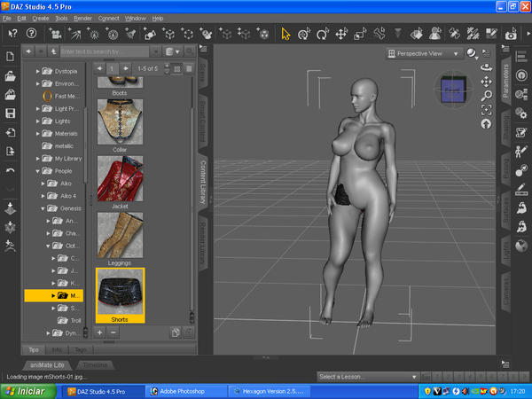Create a new camera from toolbar
The image size is (532, 399).
click(55, 34)
